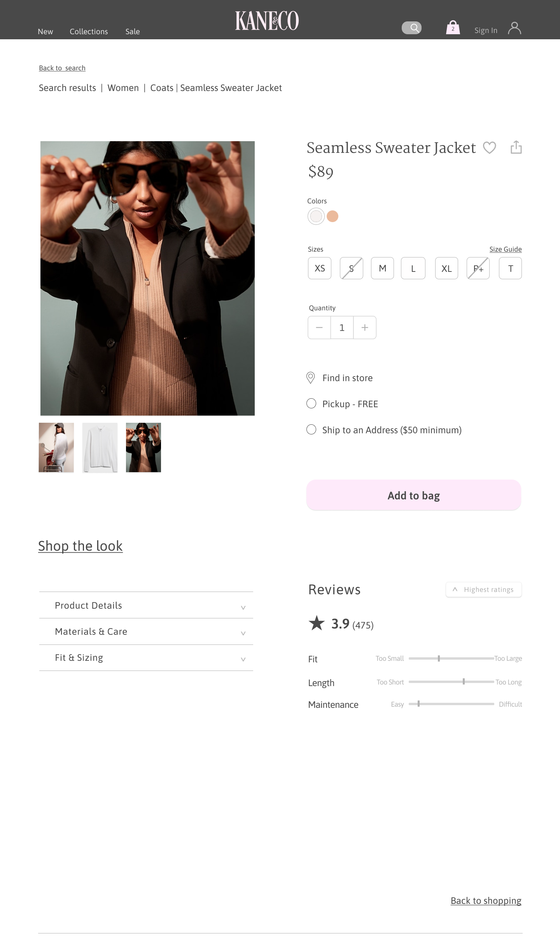This screenshot has width=560, height=949.
Task: Go to the Sale menu item
Action: coord(133,32)
